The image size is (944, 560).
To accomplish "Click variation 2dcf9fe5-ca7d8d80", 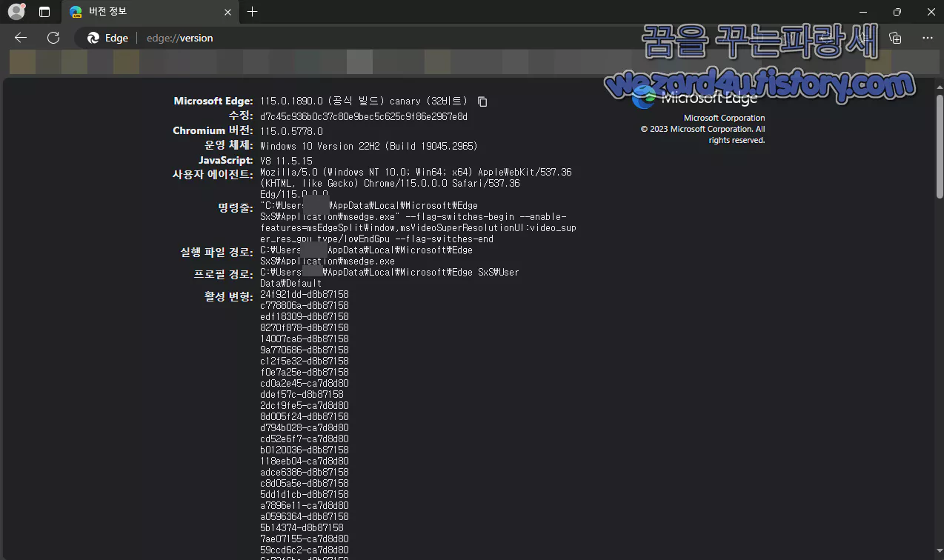I will point(305,405).
